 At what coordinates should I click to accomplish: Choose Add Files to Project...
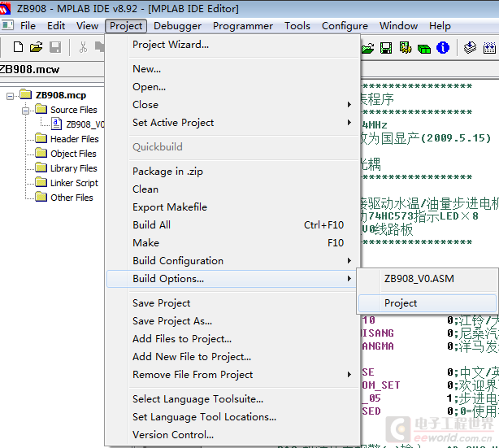(x=232, y=339)
